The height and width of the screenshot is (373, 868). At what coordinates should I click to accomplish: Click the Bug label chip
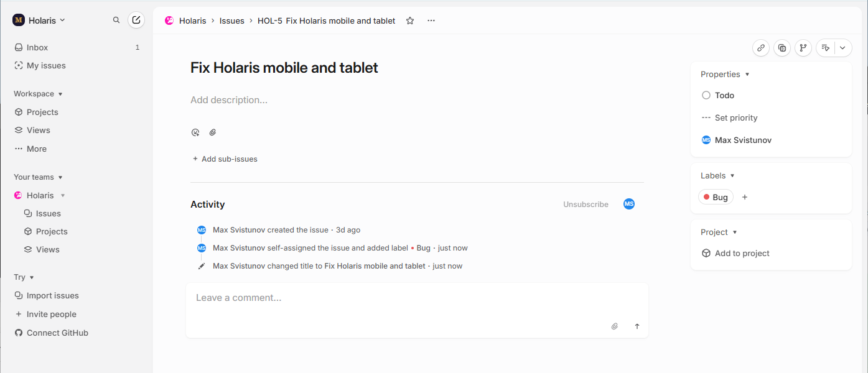point(716,197)
